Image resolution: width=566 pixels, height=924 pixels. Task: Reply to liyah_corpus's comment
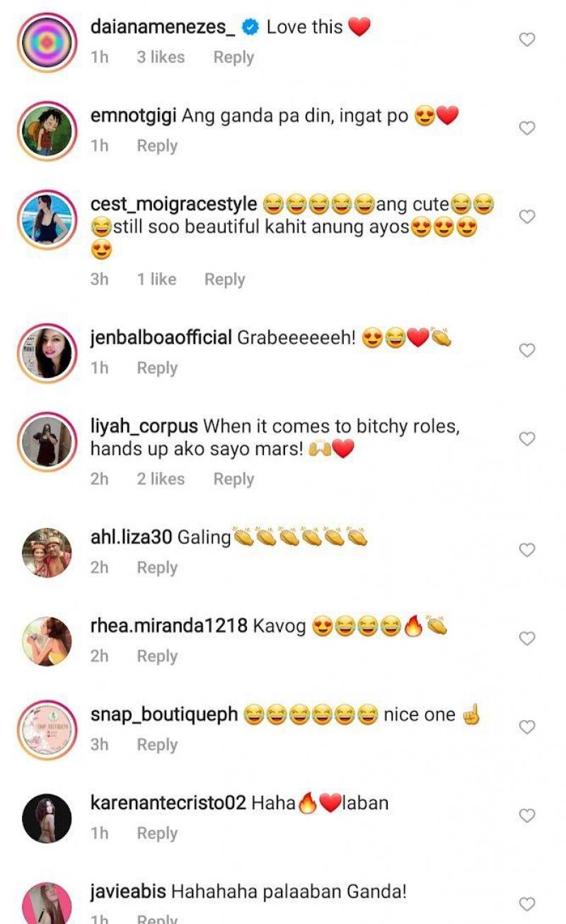pyautogui.click(x=233, y=479)
